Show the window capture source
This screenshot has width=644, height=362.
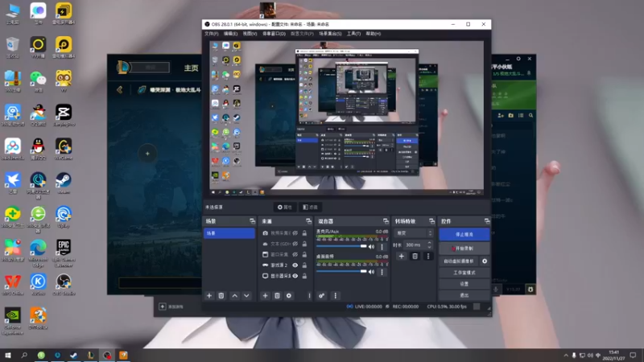pos(295,254)
